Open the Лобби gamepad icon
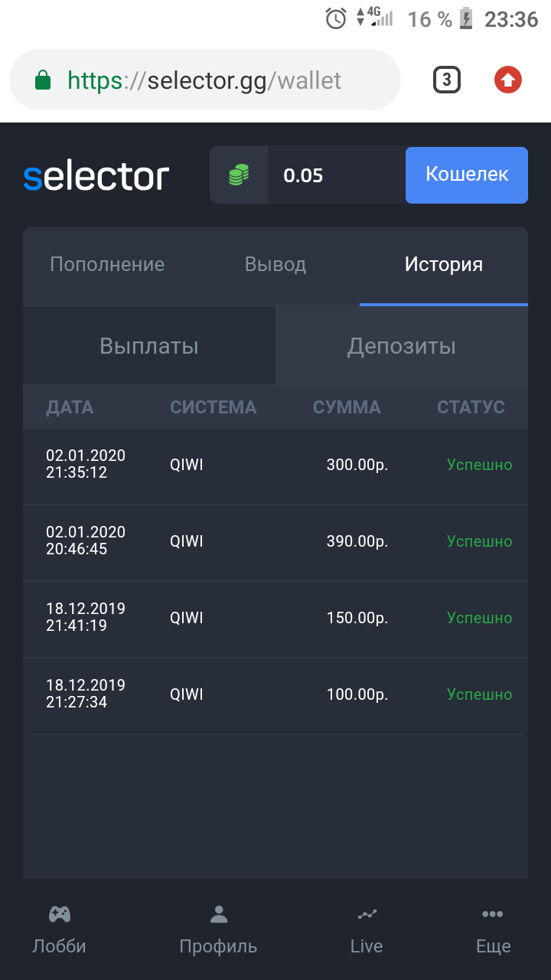This screenshot has height=980, width=551. coord(60,914)
